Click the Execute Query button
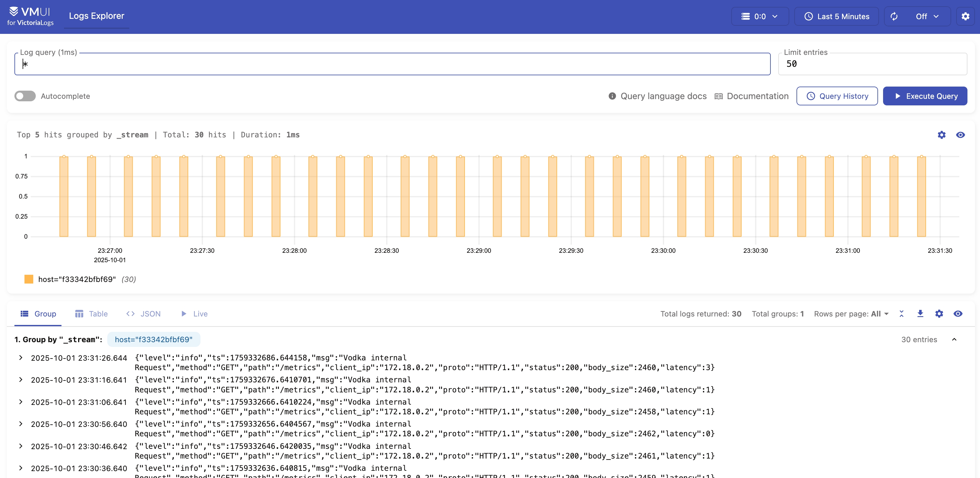 pos(925,96)
